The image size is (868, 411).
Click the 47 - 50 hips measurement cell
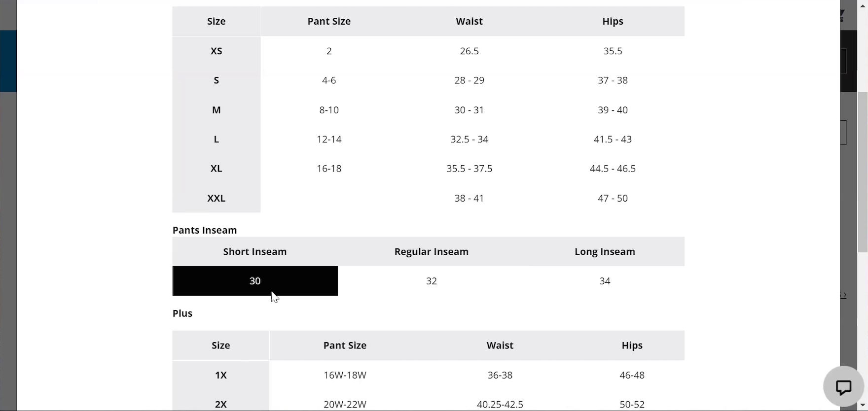613,198
